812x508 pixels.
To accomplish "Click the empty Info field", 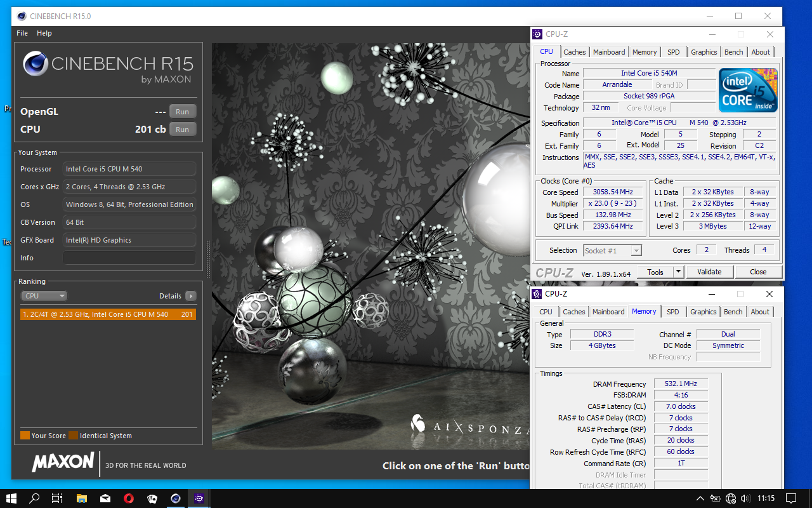I will tap(129, 258).
